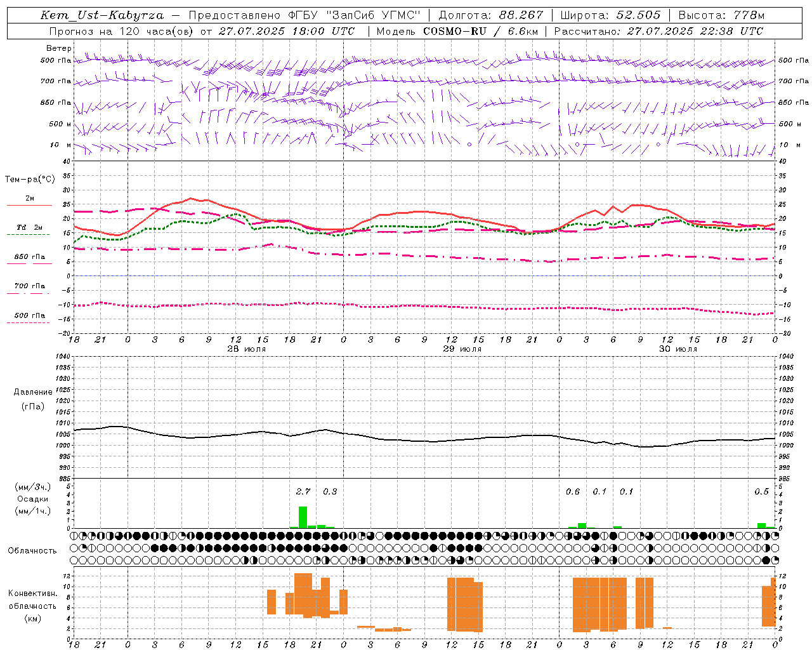Select the forecast start time 27.07.2025 18:00 UTC
Screen dimensions: 812x650
point(287,31)
